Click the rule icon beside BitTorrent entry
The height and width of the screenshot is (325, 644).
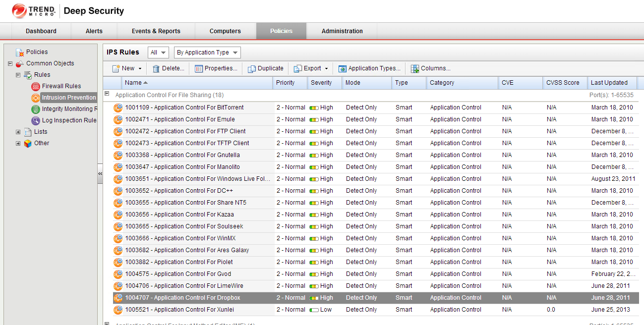(118, 108)
